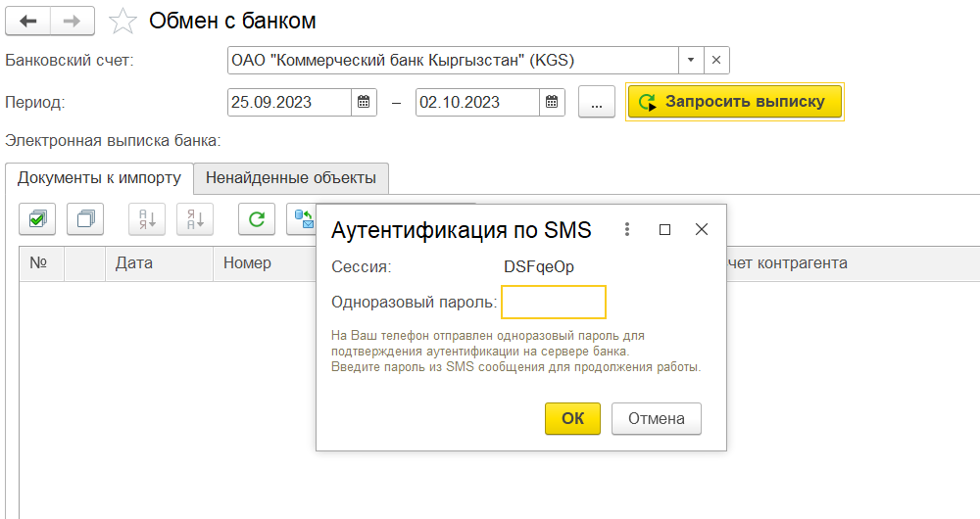Sort list ascending А-Я
980x519 pixels.
(147, 219)
